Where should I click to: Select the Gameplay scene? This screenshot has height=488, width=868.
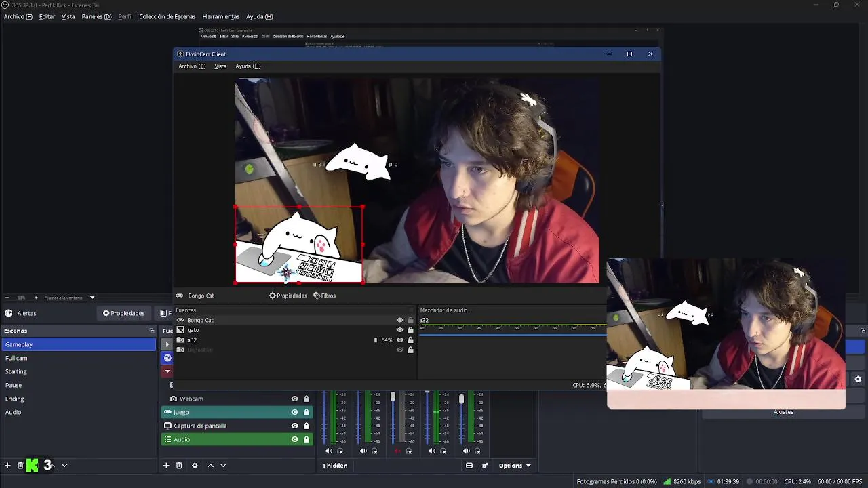coord(79,344)
